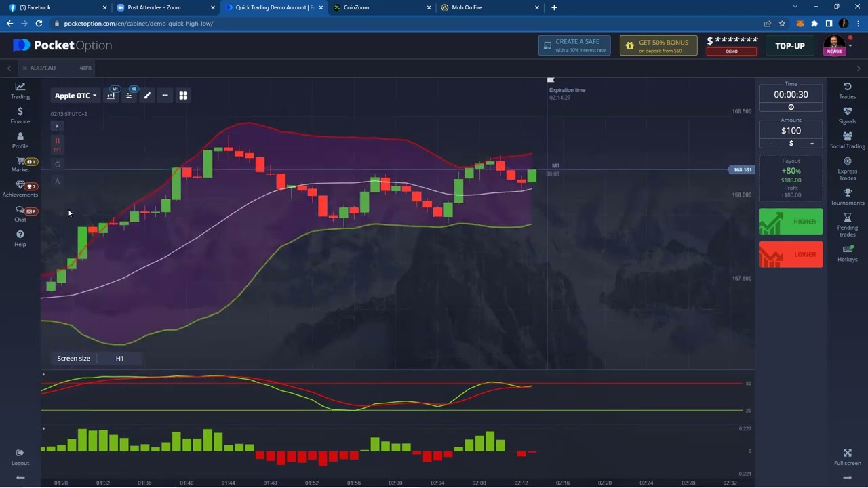The width and height of the screenshot is (868, 488).
Task: Reload the page
Action: [x=39, y=24]
